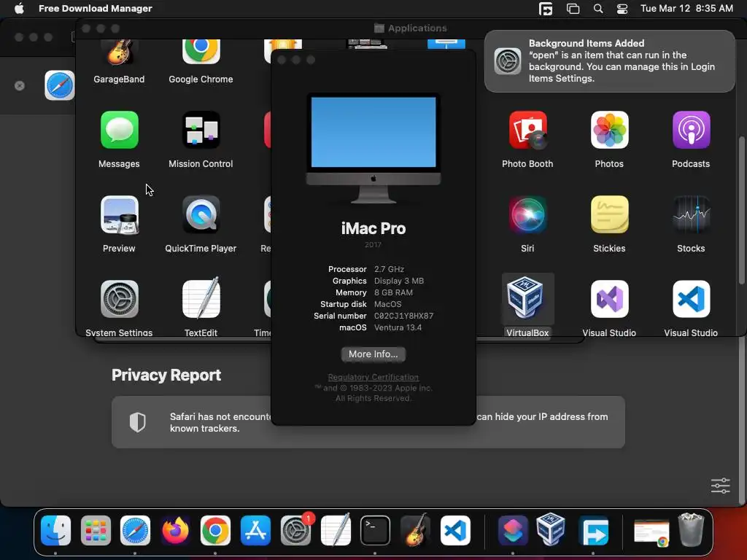Open Launchpad from the Dock
The image size is (747, 560).
pos(96,530)
